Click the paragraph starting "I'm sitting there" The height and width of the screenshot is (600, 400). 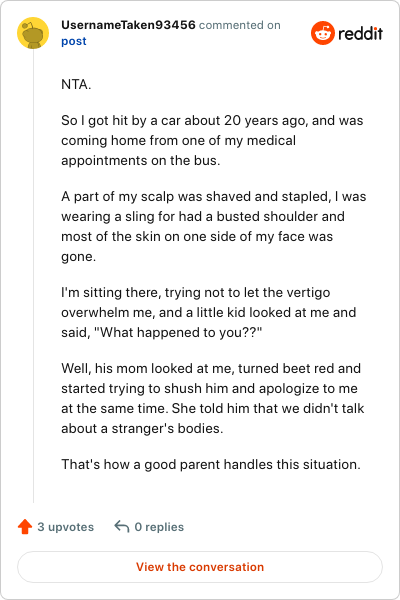[209, 312]
